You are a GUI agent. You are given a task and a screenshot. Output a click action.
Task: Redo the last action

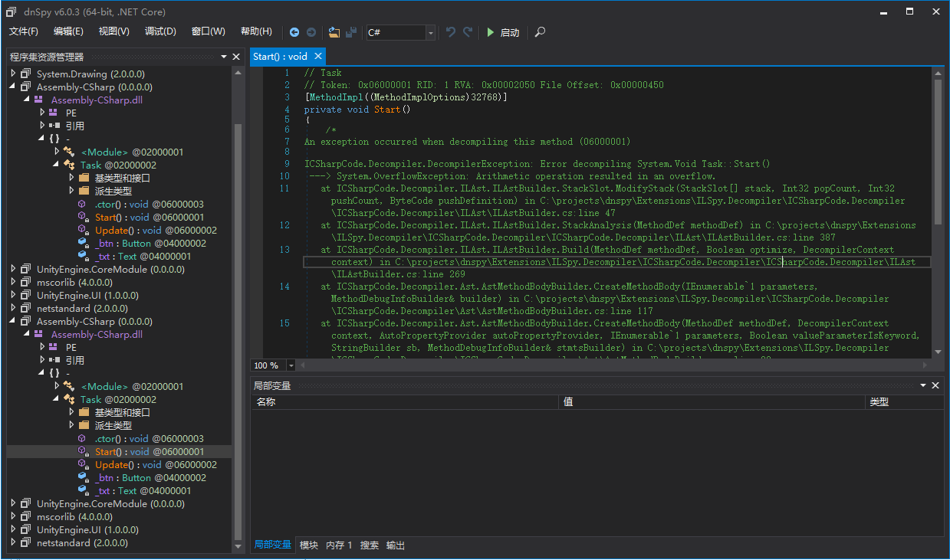468,32
